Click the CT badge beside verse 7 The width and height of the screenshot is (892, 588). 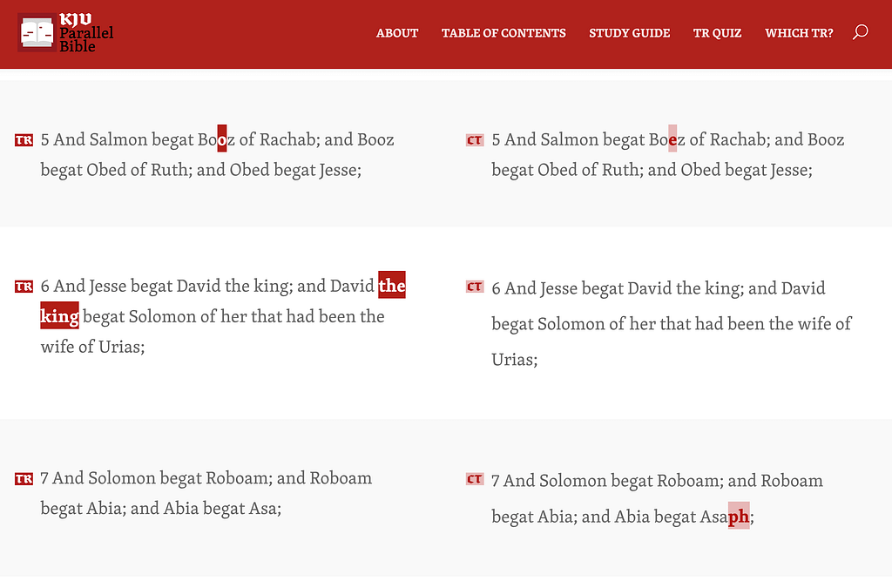pyautogui.click(x=475, y=479)
